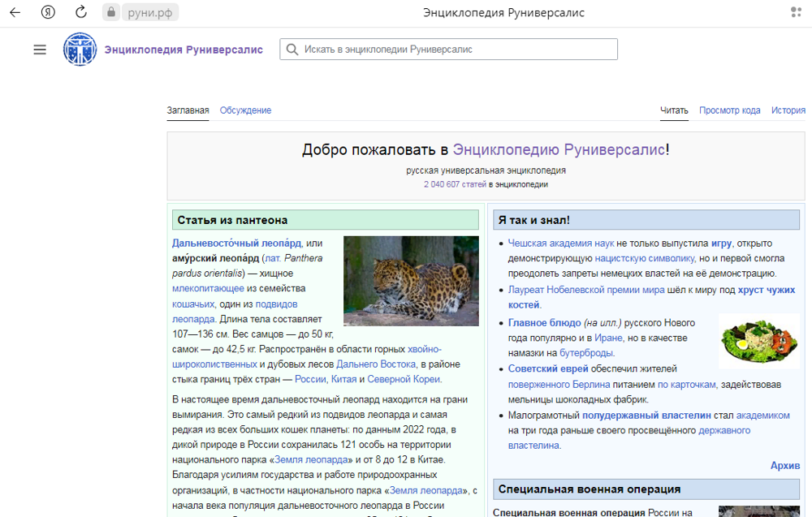Follow the Иране link
This screenshot has height=517, width=812.
click(608, 338)
